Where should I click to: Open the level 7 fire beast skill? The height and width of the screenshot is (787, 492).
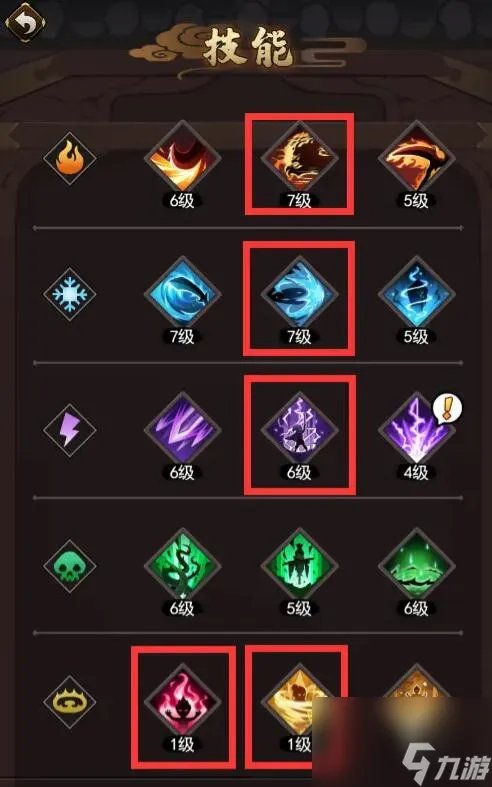(x=299, y=160)
